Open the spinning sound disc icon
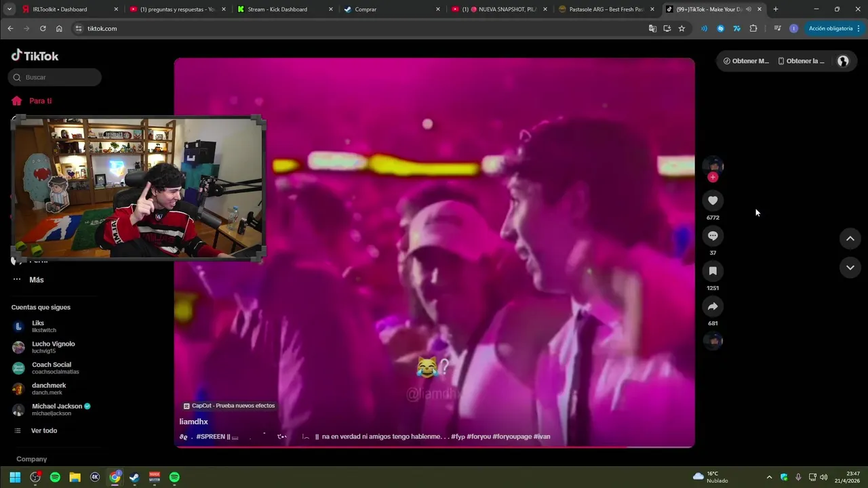 click(x=713, y=341)
